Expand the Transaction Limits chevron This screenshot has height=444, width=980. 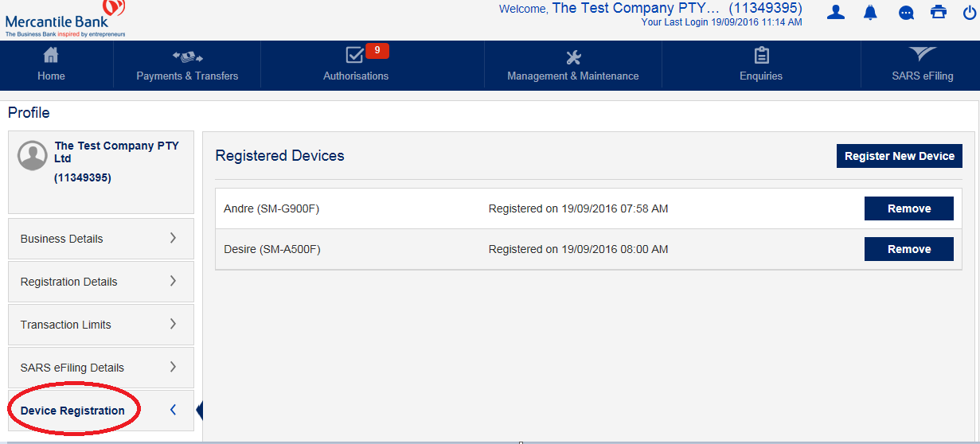[173, 324]
